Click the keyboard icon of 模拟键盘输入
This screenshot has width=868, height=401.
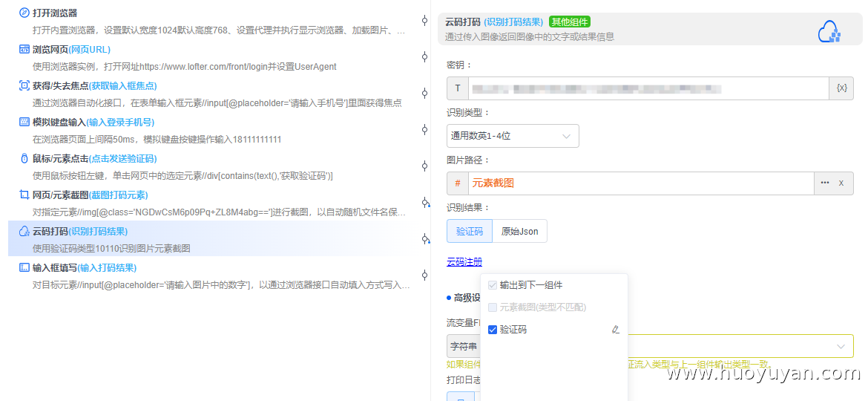tap(24, 122)
